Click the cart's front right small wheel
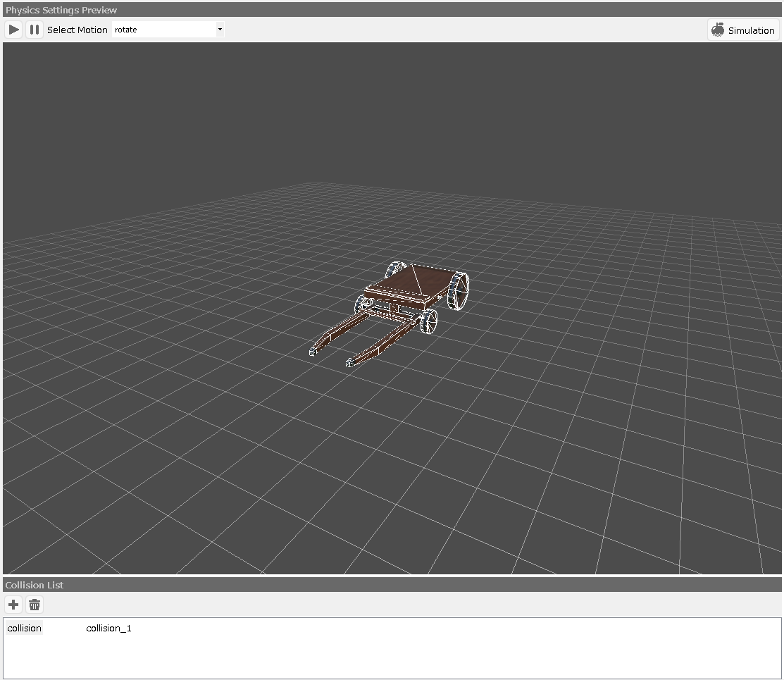Image resolution: width=784 pixels, height=680 pixels. click(428, 321)
